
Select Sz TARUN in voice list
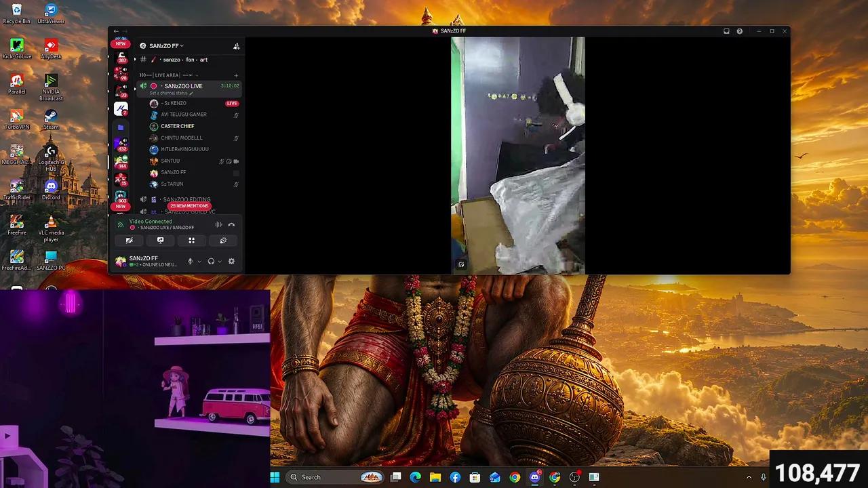(x=172, y=184)
